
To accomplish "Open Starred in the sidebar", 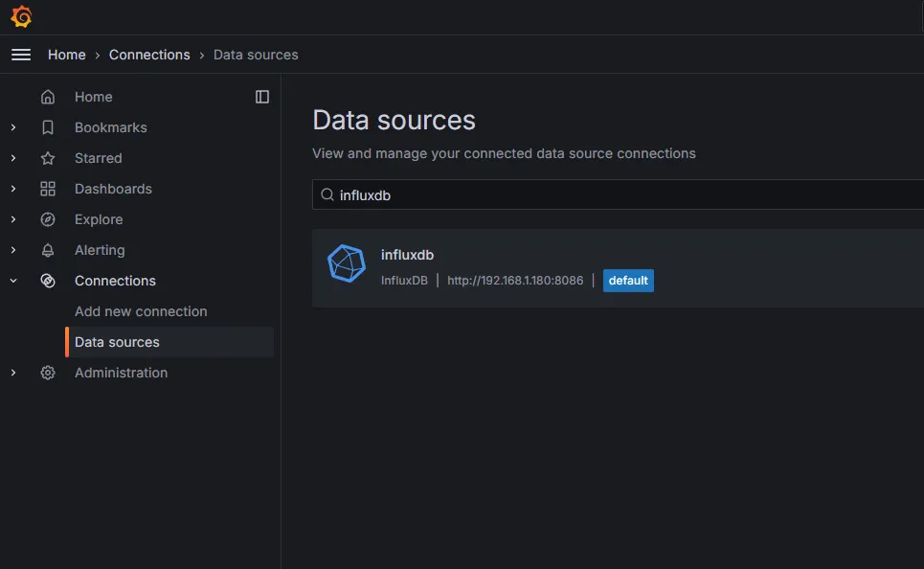I will [x=99, y=158].
